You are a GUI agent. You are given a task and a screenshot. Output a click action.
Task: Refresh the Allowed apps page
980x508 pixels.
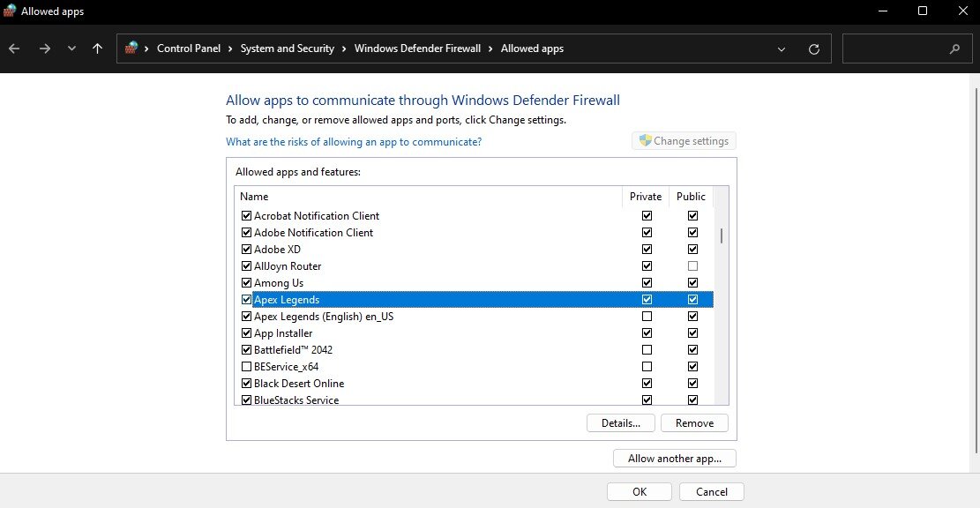pos(814,49)
